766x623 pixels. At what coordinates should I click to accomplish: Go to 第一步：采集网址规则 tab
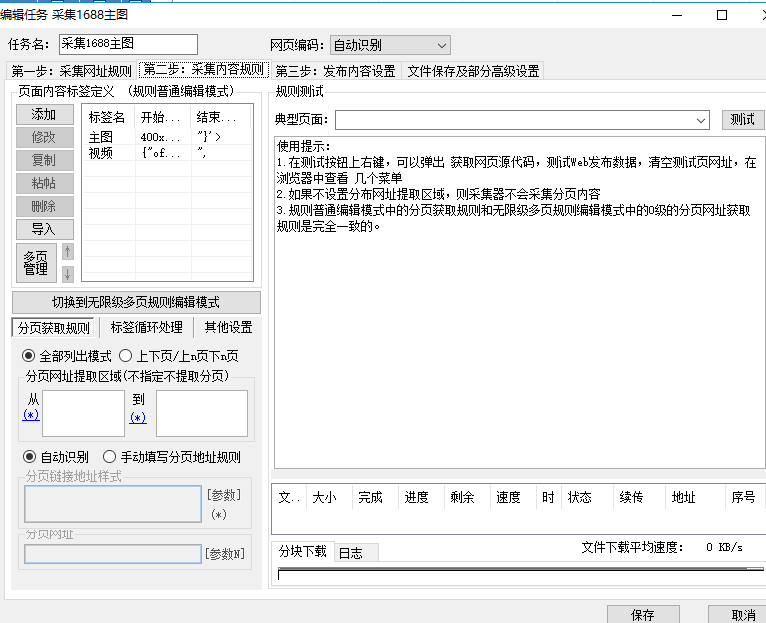click(71, 71)
